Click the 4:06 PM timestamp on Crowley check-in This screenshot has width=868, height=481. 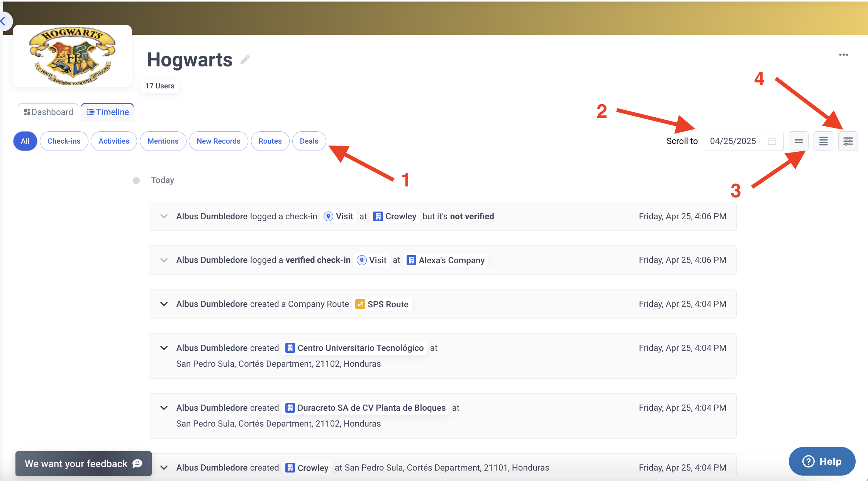click(x=682, y=216)
